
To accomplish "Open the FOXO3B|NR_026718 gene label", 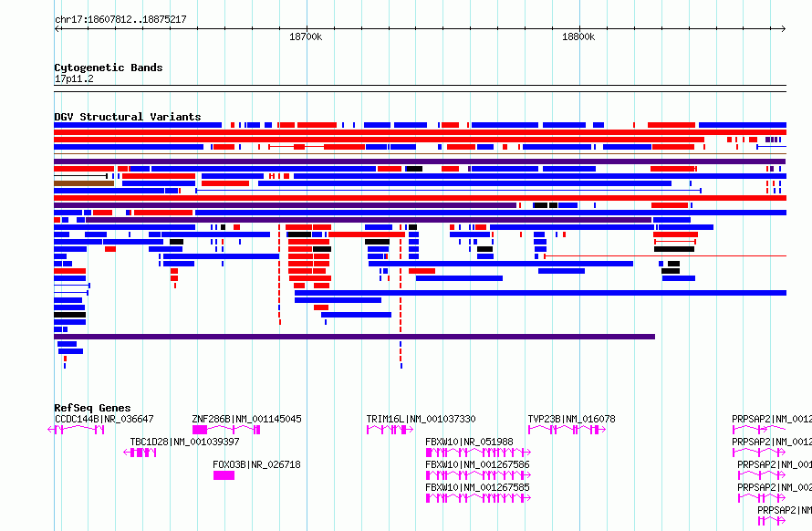I will click(x=256, y=464).
